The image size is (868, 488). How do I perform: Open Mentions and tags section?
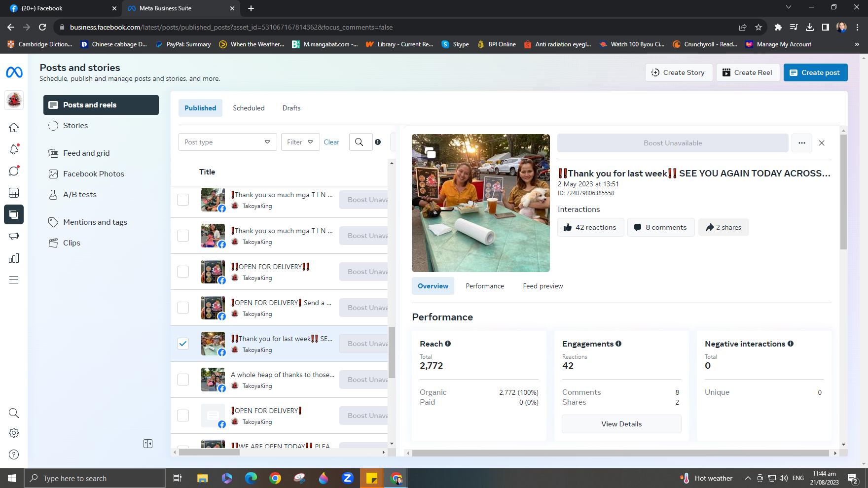(x=101, y=222)
